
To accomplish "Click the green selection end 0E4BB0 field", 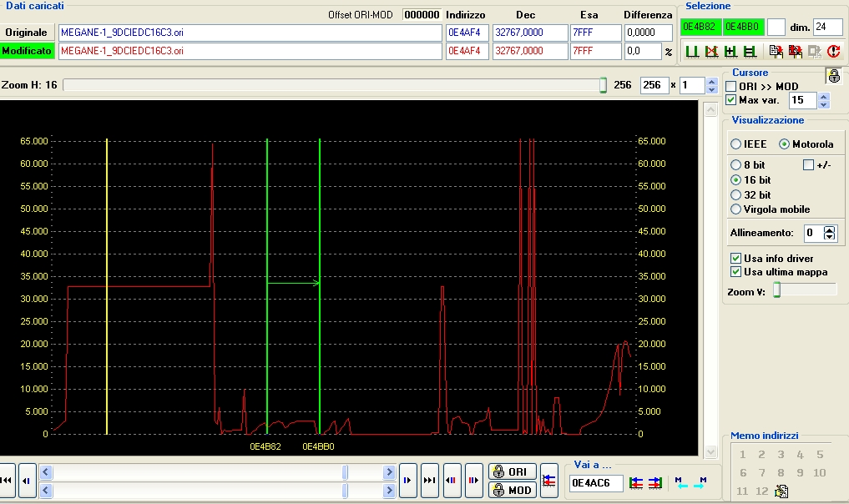I will 744,27.
